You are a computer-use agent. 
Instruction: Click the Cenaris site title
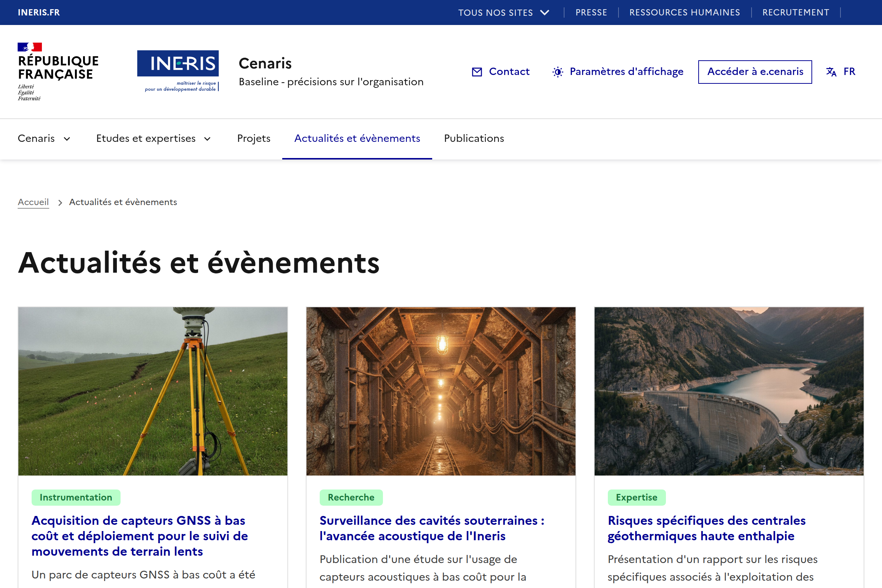pos(265,63)
